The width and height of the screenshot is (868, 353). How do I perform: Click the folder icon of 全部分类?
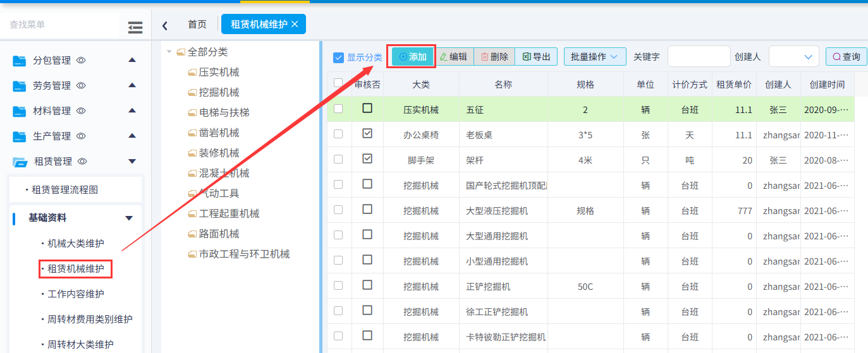[181, 52]
